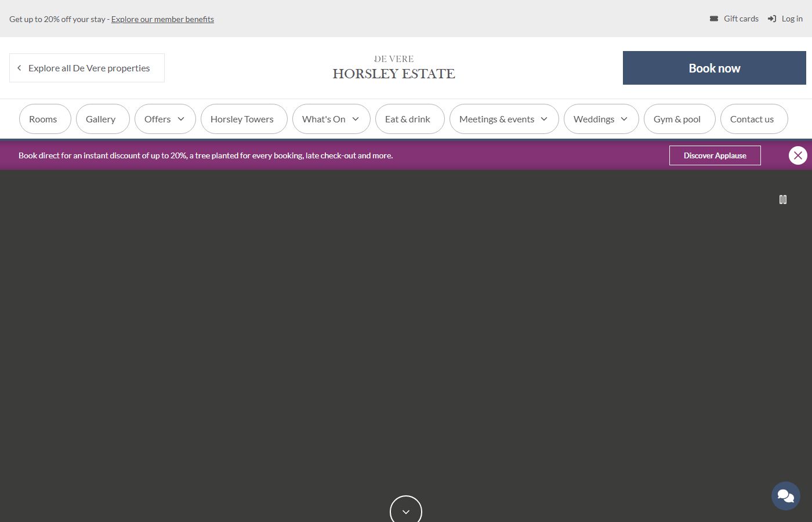The height and width of the screenshot is (522, 812).
Task: Click the gift card icon
Action: pos(714,19)
